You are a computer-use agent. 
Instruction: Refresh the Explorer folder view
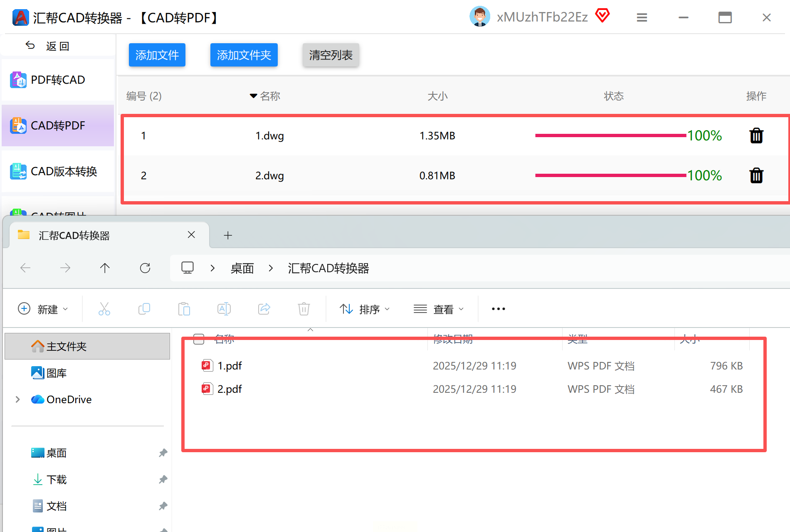145,268
